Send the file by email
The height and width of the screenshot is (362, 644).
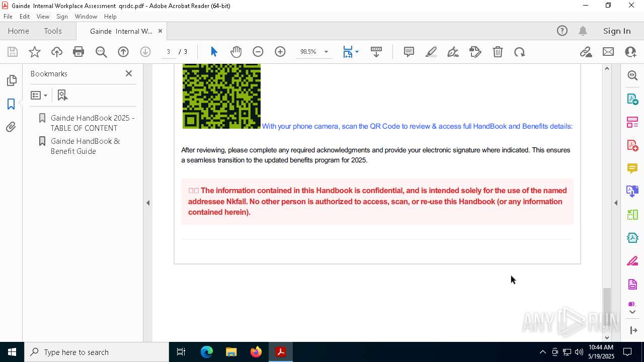(608, 52)
